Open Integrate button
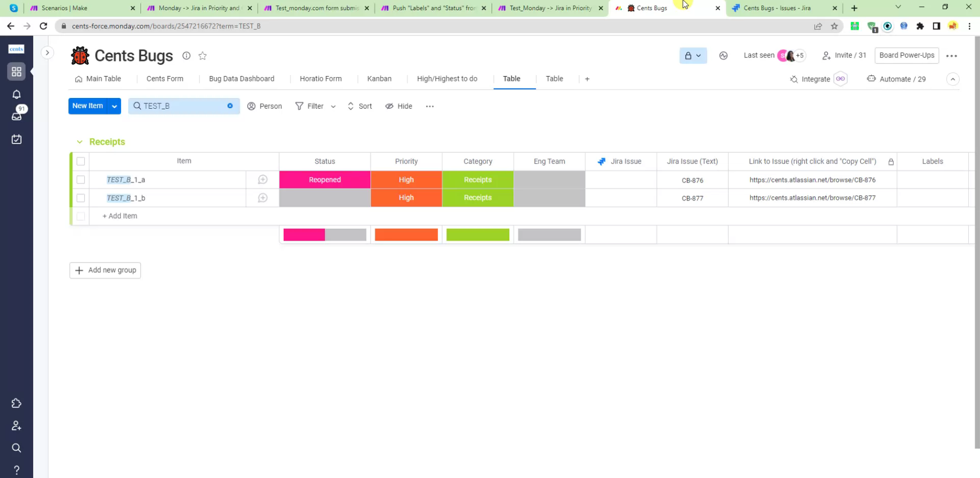This screenshot has height=478, width=980. click(810, 79)
